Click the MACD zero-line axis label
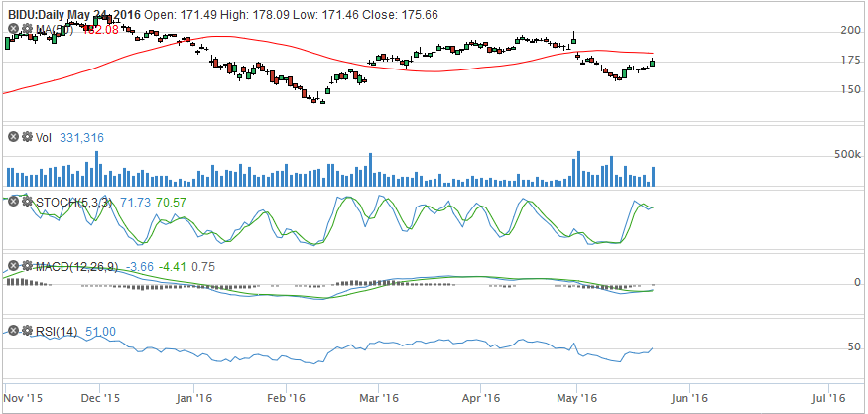 857,283
